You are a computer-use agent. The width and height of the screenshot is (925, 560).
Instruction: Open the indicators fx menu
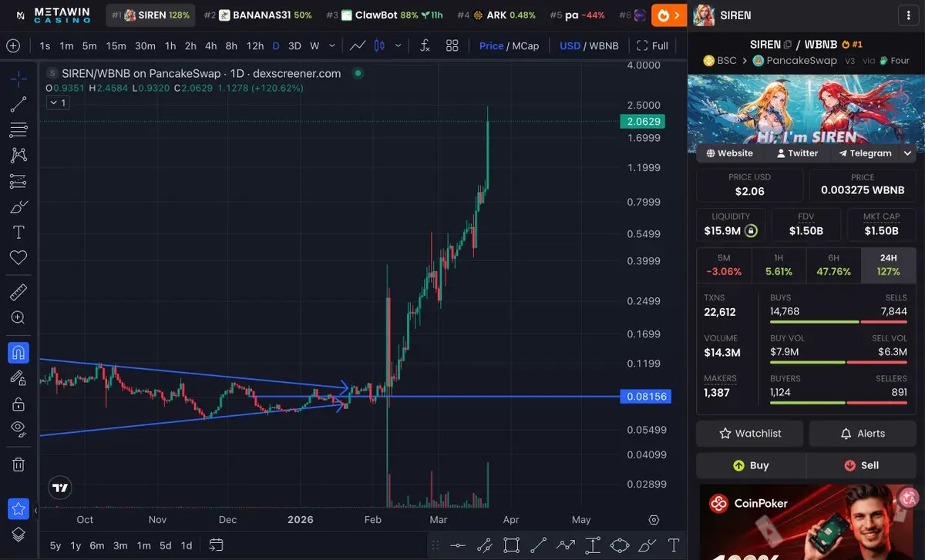pyautogui.click(x=425, y=45)
